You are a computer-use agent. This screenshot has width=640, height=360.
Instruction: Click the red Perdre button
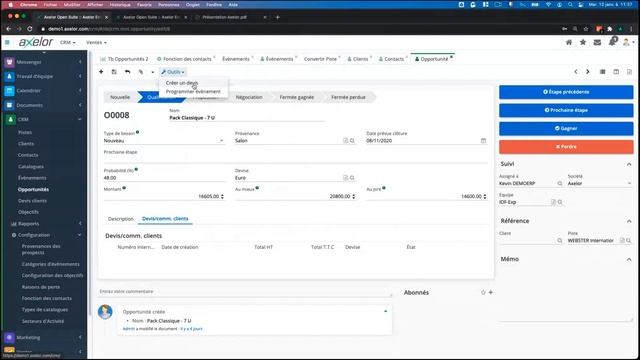tap(566, 147)
